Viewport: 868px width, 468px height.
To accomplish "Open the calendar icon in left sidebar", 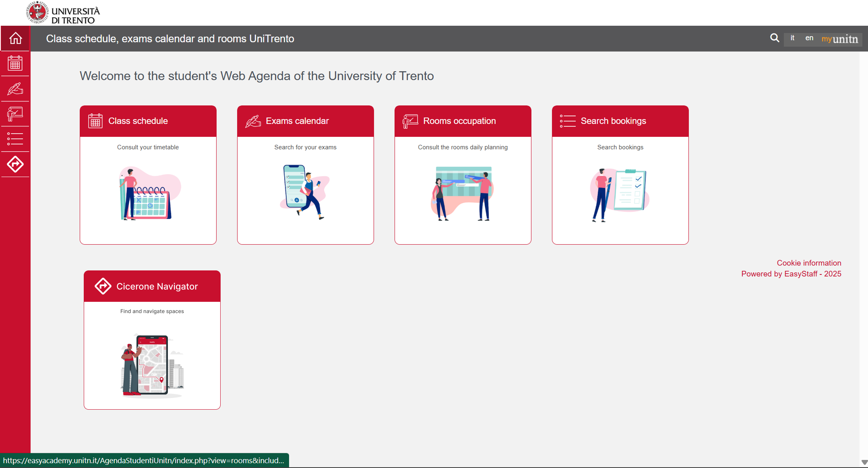I will pos(15,64).
